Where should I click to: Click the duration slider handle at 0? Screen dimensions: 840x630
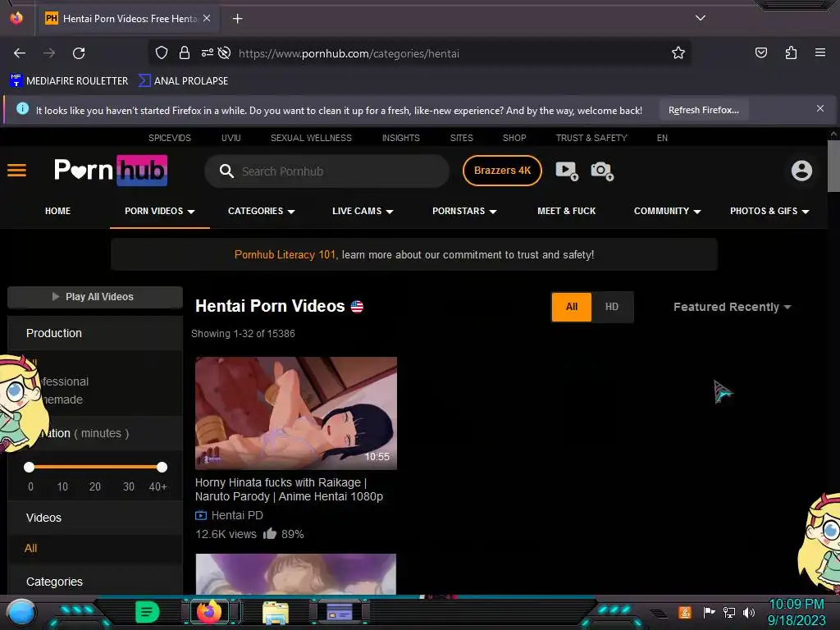[30, 467]
